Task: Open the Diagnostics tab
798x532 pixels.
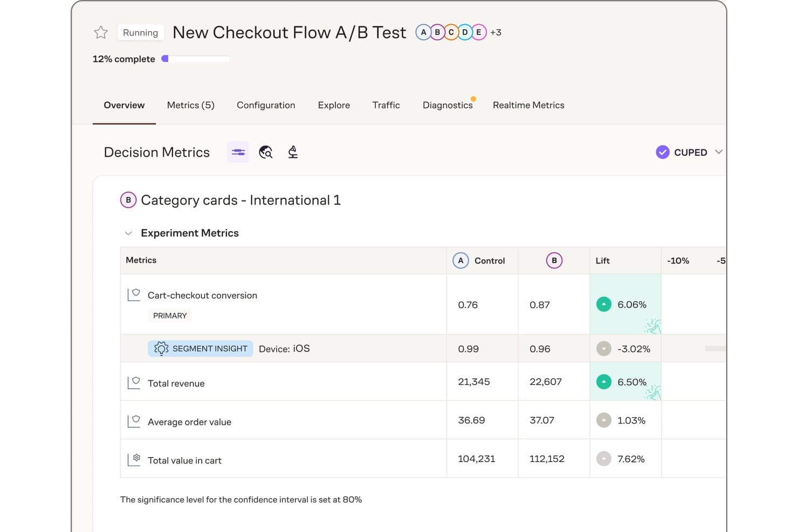Action: pos(448,105)
